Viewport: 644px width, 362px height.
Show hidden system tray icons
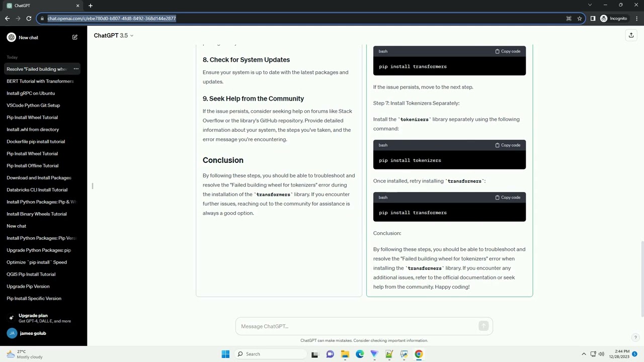point(584,354)
